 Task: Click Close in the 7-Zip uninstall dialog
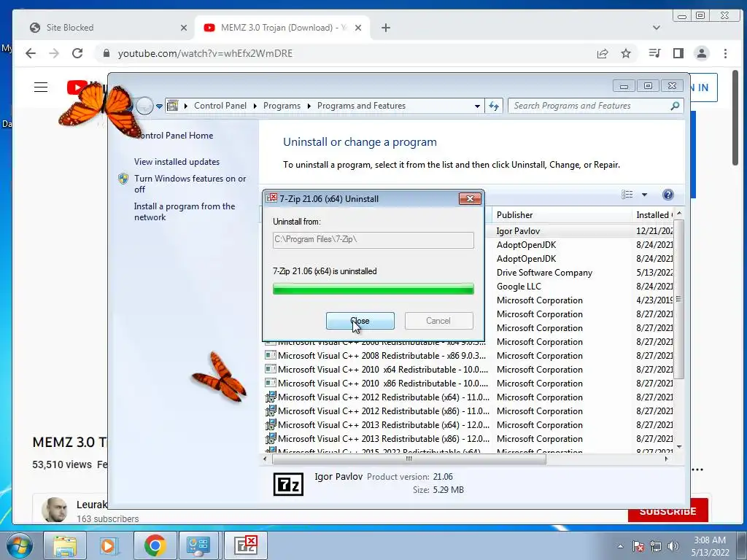pyautogui.click(x=360, y=321)
